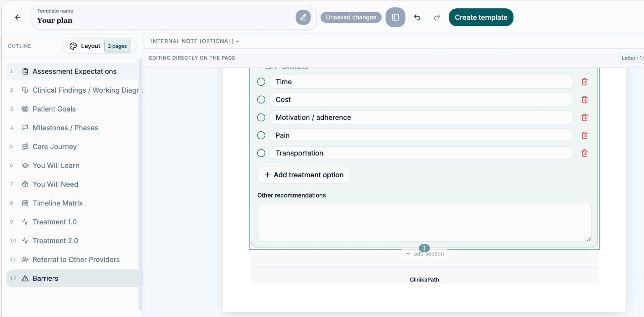Open the Letter page size selector

coord(631,58)
